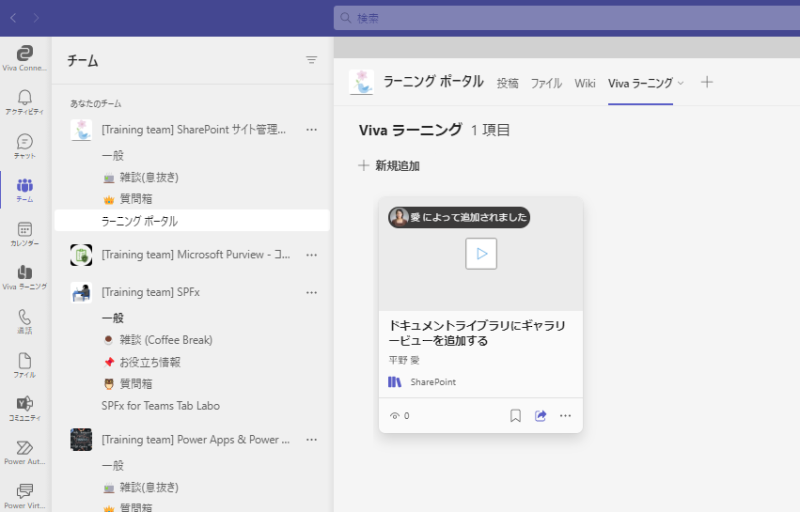Image resolution: width=800 pixels, height=512 pixels.
Task: Open the Communities (コミュニティ) app
Action: [x=24, y=408]
